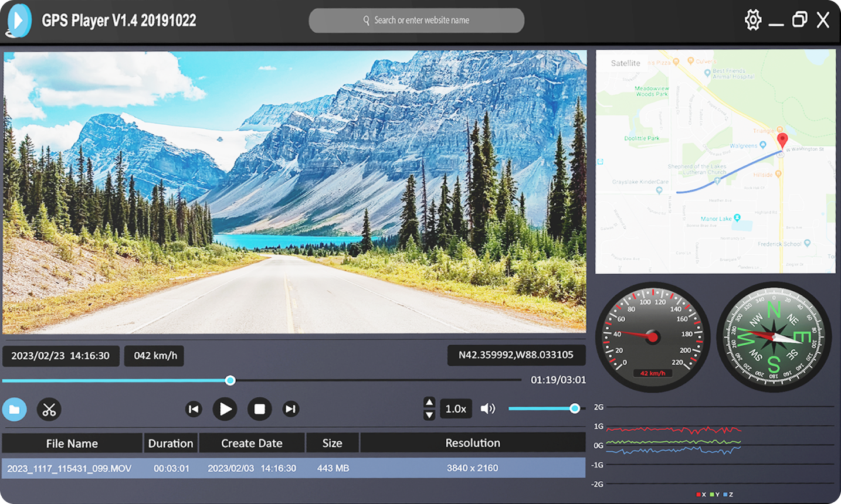Click the Resolution column header
Image resolution: width=841 pixels, height=504 pixels.
[x=473, y=443]
